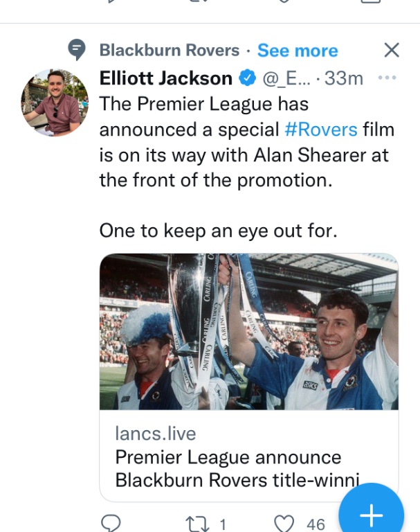Image resolution: width=420 pixels, height=532 pixels.
Task: Click the 46 likes count
Action: (316, 524)
